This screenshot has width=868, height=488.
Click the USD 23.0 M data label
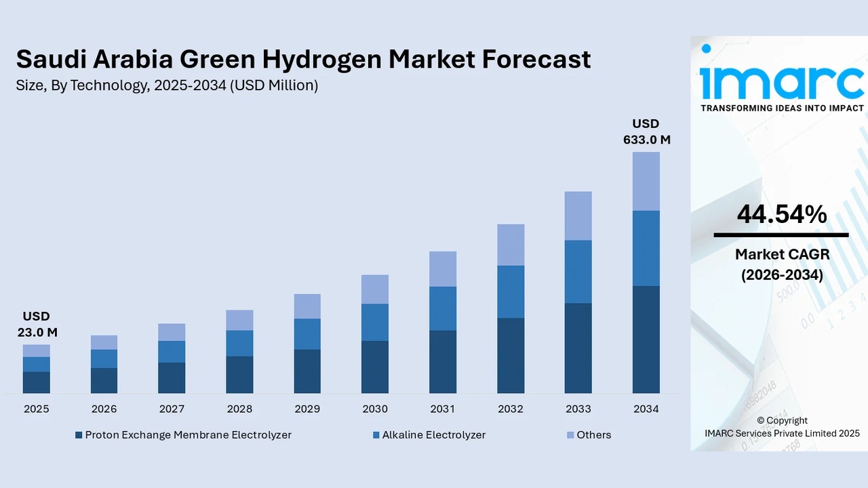pos(36,325)
